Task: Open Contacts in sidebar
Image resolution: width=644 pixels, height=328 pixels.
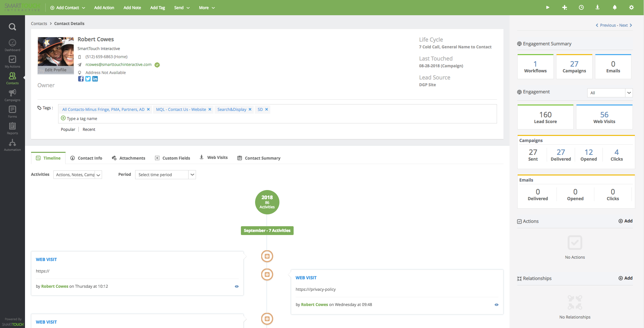Action: click(13, 78)
